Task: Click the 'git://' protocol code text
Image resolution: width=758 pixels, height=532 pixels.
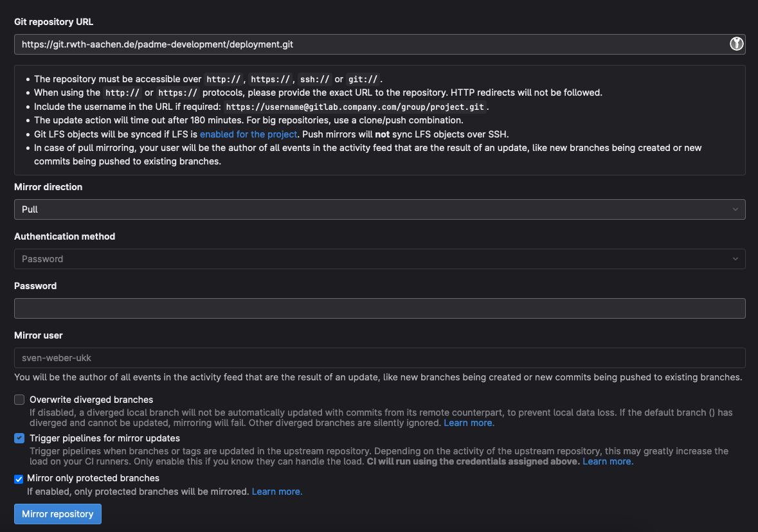Action: (x=363, y=79)
